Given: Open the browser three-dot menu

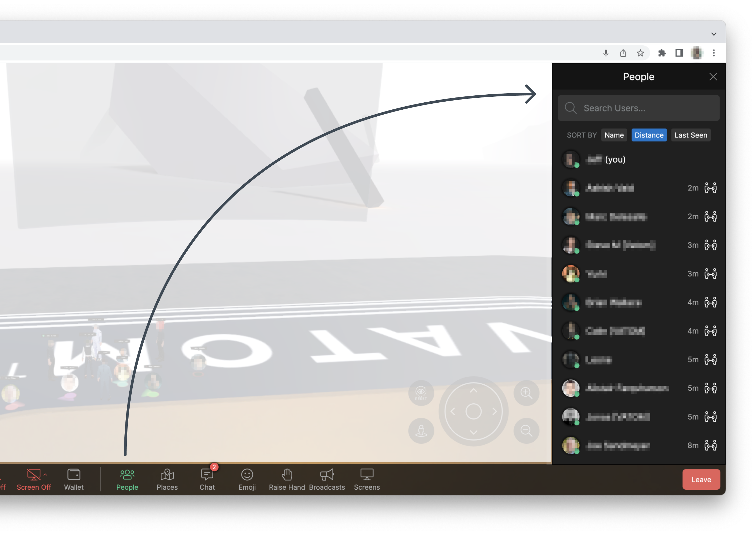Looking at the screenshot, I should [713, 53].
